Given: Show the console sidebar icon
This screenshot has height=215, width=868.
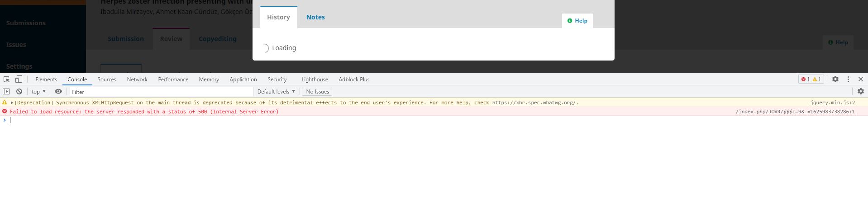Looking at the screenshot, I should pyautogui.click(x=6, y=91).
